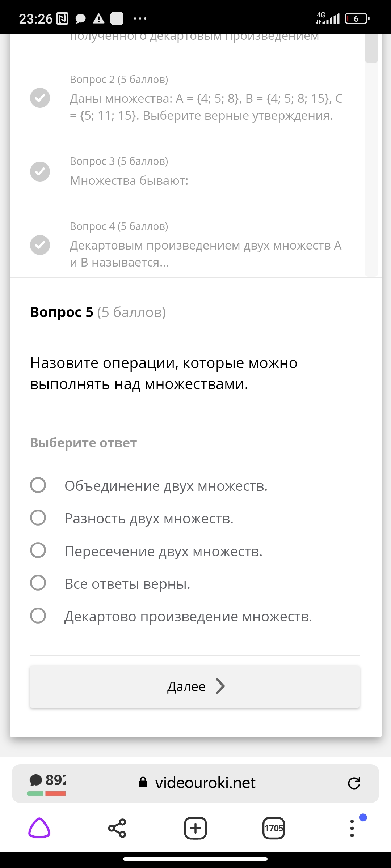Image resolution: width=391 pixels, height=868 pixels.
Task: Open the tabs counter showing 1705
Action: click(x=274, y=828)
